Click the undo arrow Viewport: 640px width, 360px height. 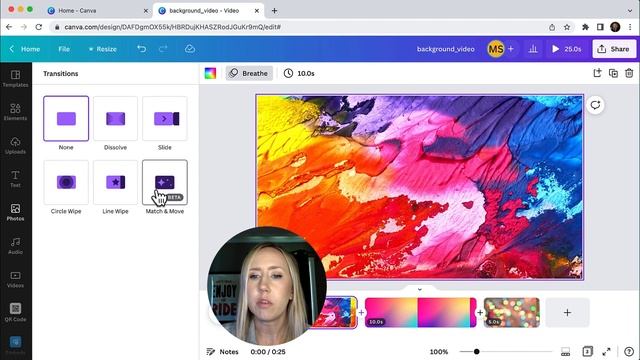click(142, 49)
